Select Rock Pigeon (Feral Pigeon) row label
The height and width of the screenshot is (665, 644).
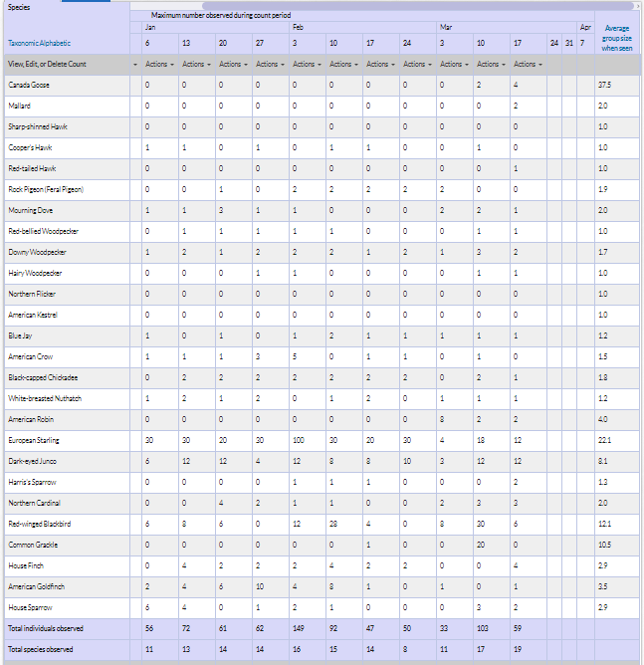pyautogui.click(x=46, y=189)
